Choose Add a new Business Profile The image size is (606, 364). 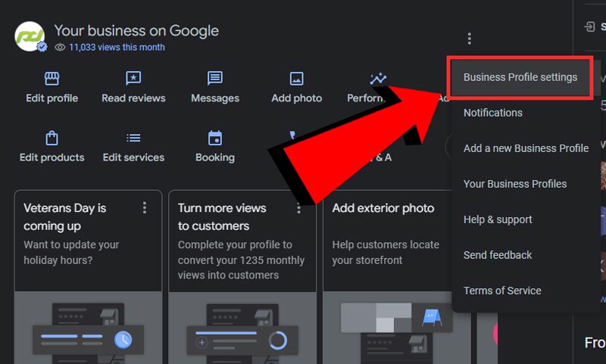point(526,148)
